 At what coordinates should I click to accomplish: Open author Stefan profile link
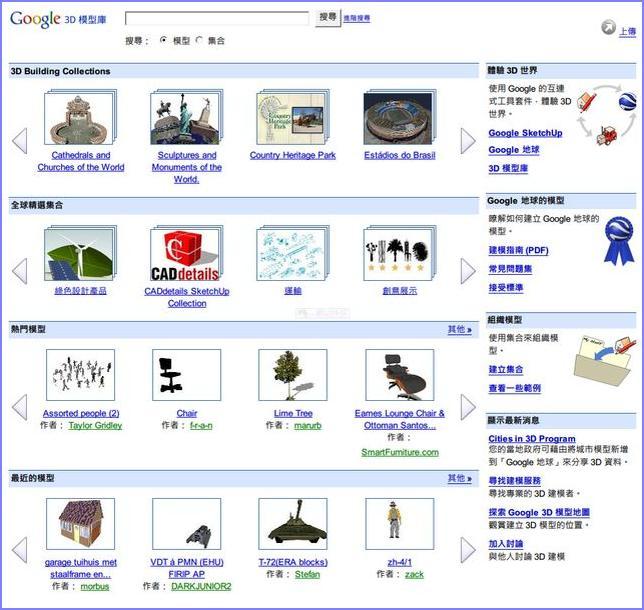tap(307, 574)
